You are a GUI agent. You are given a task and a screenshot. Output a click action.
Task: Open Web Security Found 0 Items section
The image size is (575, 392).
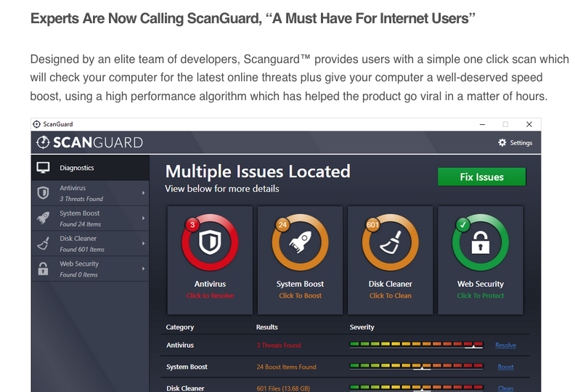pos(90,269)
